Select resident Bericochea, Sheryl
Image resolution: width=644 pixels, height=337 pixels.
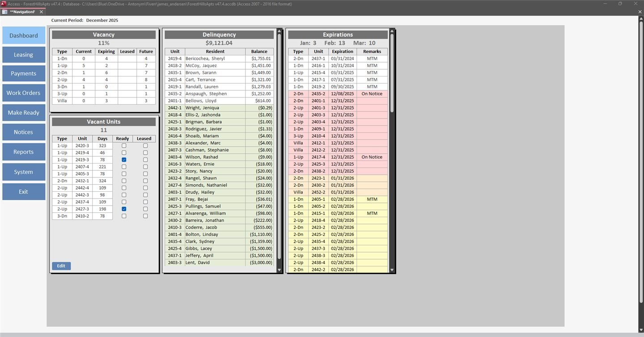click(215, 59)
